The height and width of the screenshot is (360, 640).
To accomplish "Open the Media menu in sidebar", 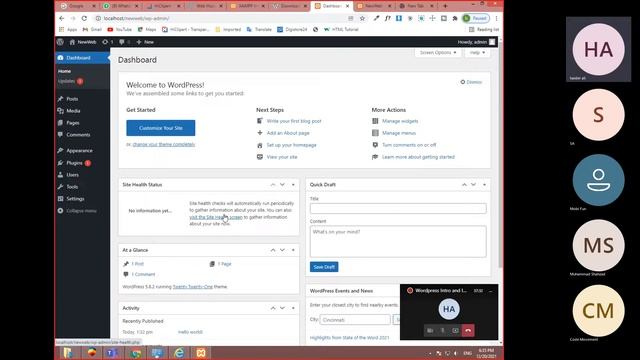I will click(x=73, y=111).
